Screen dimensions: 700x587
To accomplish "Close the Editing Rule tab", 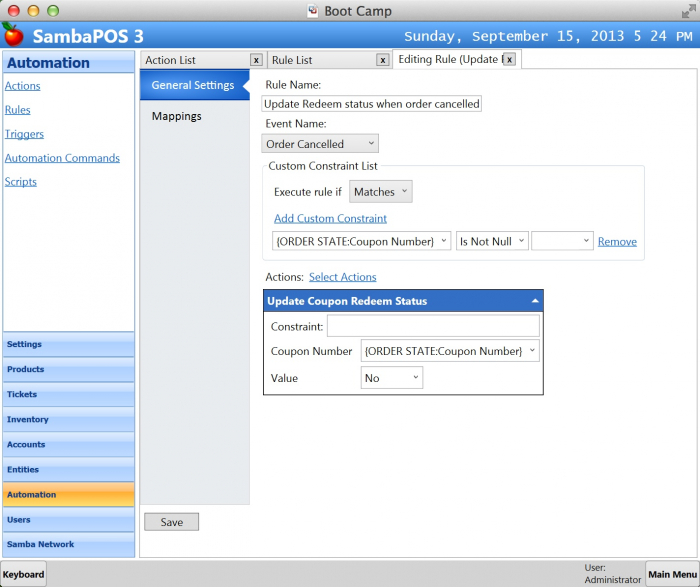I will (x=509, y=60).
